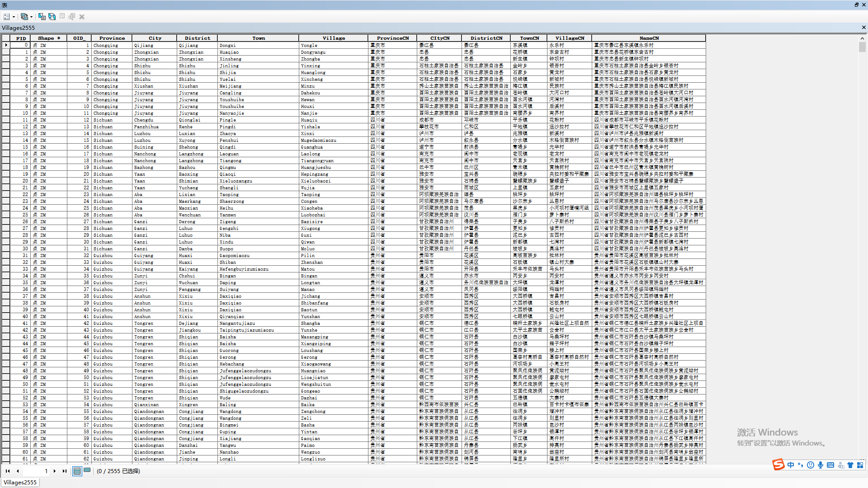Viewport: 868px width, 488px height.
Task: Move to the next record
Action: click(55, 471)
